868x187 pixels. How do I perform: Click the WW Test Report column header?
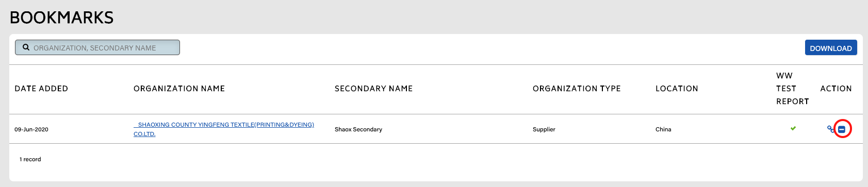793,89
